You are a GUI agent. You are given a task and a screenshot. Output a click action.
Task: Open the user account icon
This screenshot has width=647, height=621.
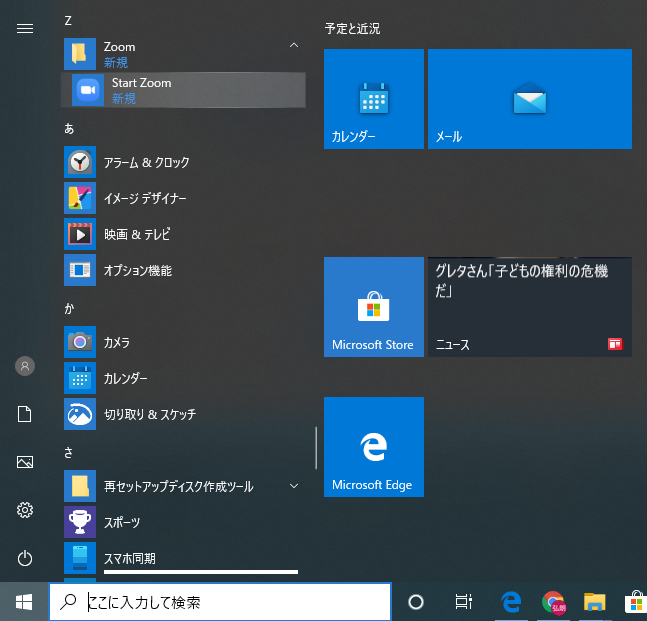25,366
